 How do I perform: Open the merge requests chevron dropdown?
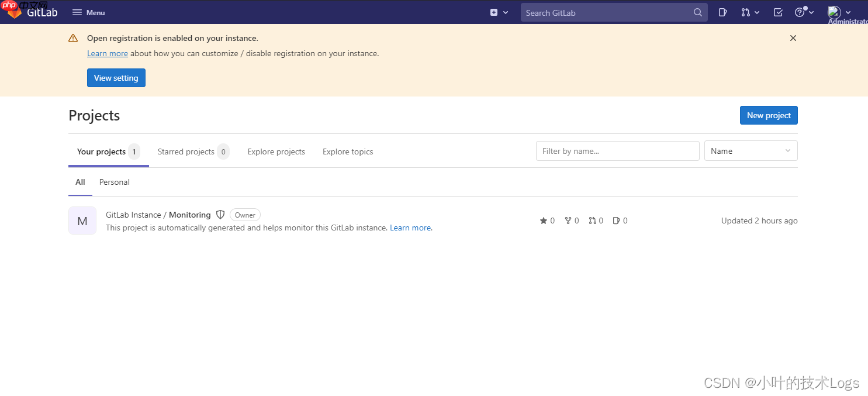point(756,12)
